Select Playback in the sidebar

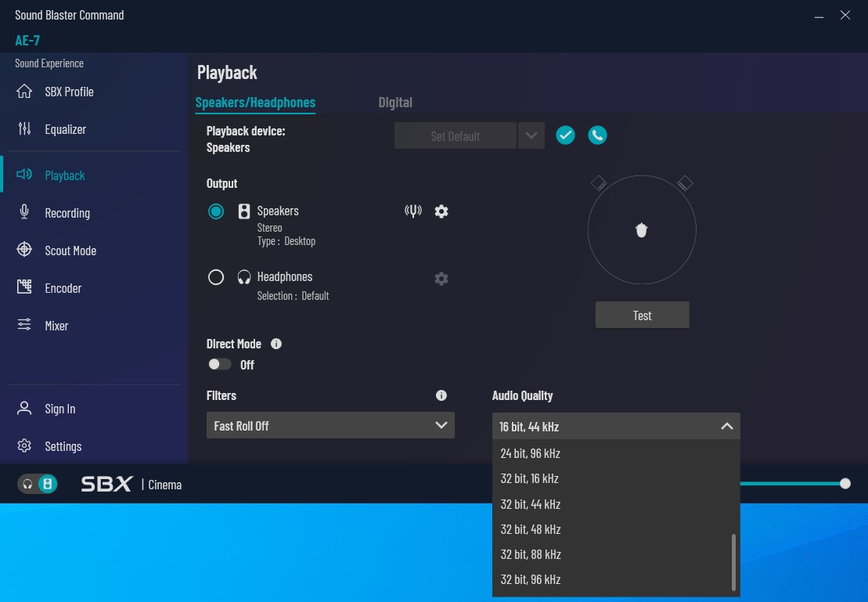tap(65, 175)
